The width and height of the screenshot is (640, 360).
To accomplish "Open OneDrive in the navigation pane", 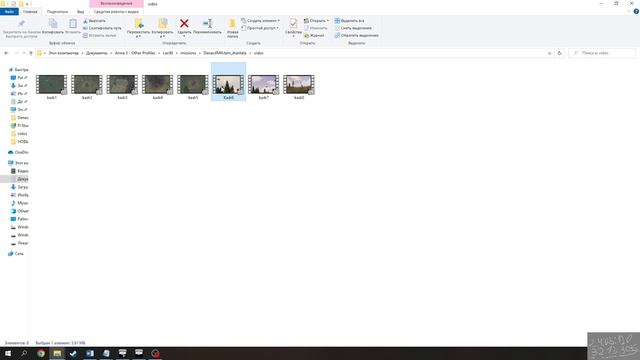I will [x=18, y=152].
